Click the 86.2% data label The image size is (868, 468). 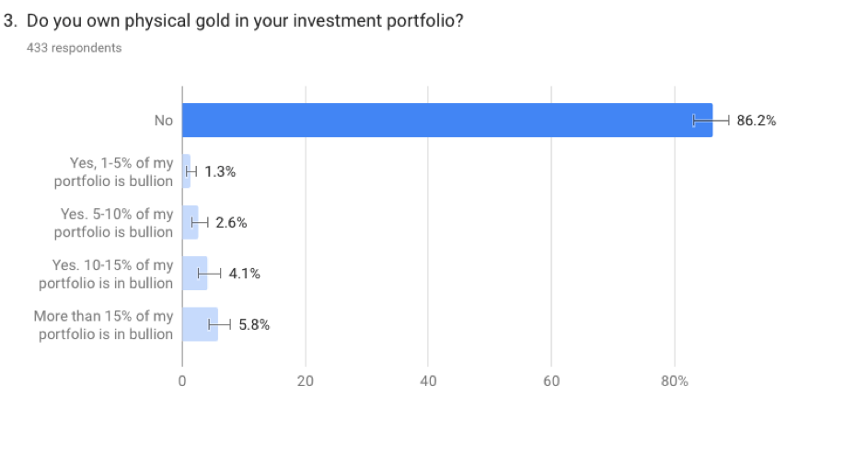757,121
